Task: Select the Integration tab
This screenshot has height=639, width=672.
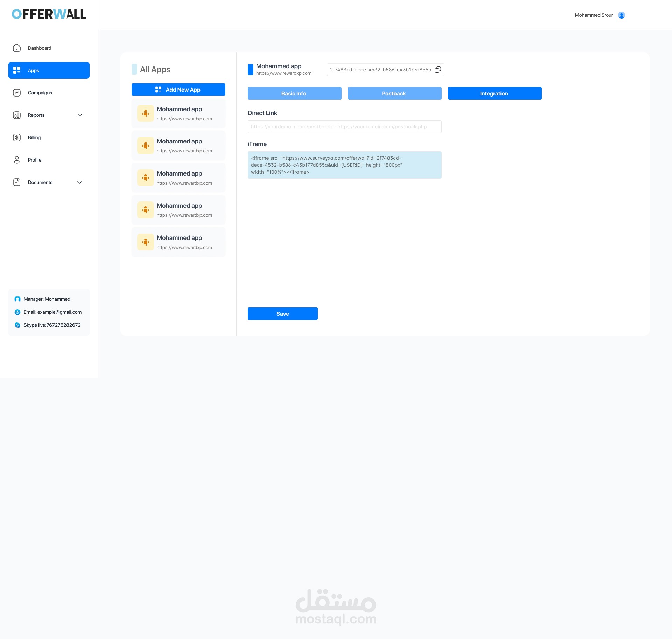Action: [x=495, y=93]
